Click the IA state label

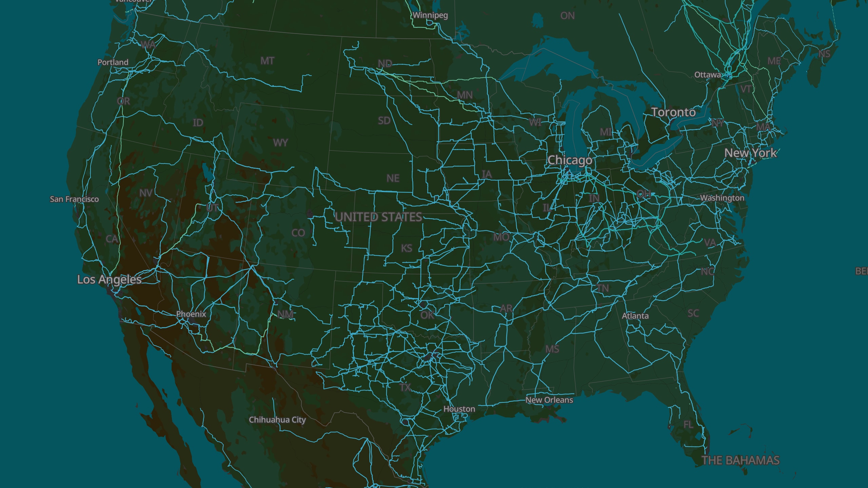point(487,174)
